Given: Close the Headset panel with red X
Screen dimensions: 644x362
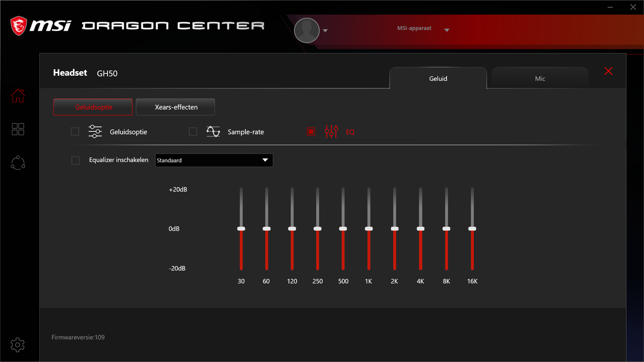Looking at the screenshot, I should (608, 71).
